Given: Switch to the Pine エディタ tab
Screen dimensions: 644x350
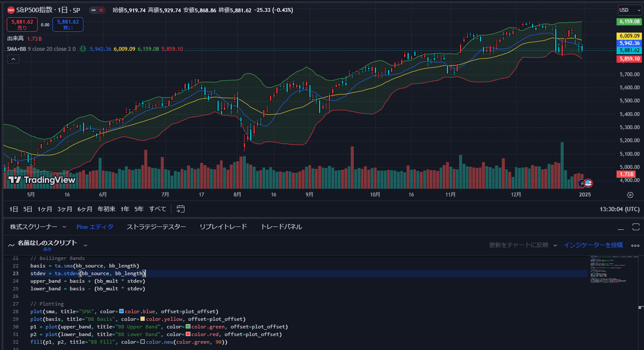Looking at the screenshot, I should (95, 227).
